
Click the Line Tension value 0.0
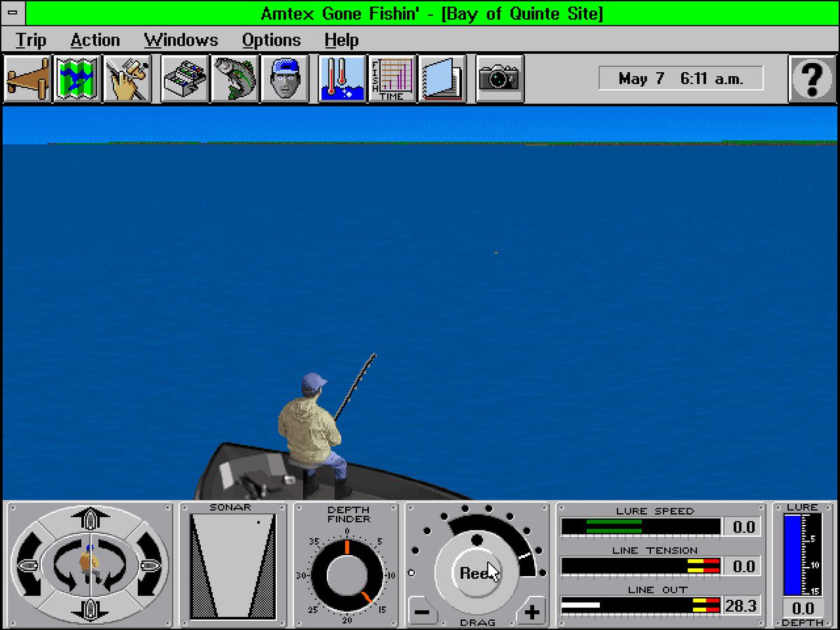pos(741,566)
